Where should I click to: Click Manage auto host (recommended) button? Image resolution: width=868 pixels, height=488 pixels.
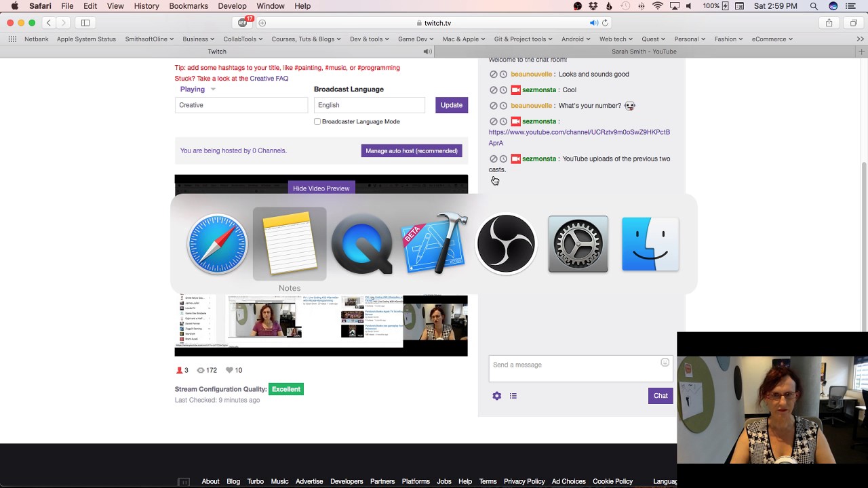[x=412, y=151]
